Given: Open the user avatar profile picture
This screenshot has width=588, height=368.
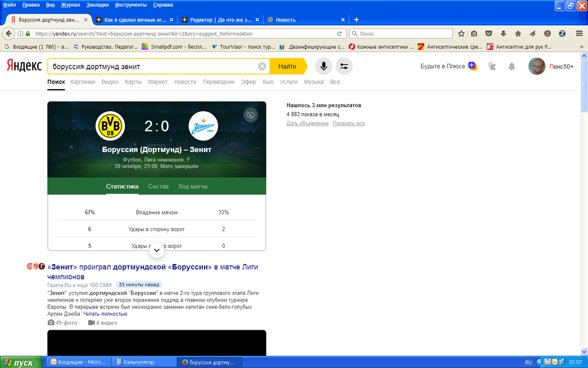Looking at the screenshot, I should [x=537, y=66].
